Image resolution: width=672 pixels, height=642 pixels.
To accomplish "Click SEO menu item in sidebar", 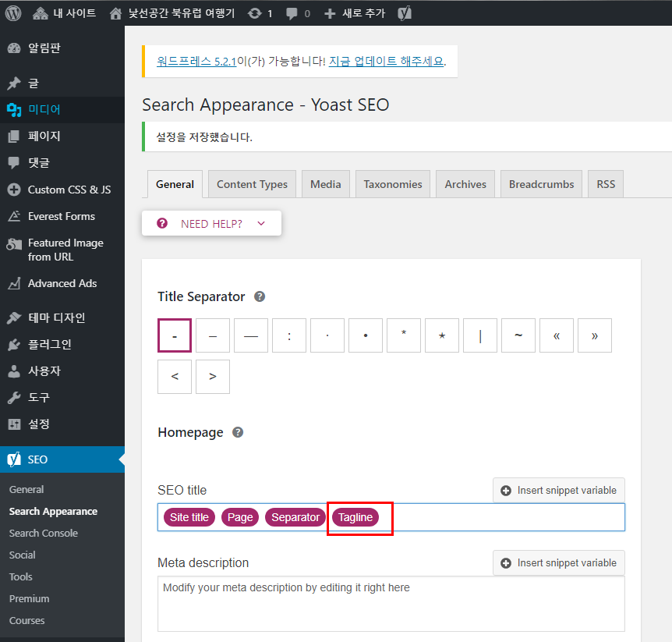I will coord(62,459).
